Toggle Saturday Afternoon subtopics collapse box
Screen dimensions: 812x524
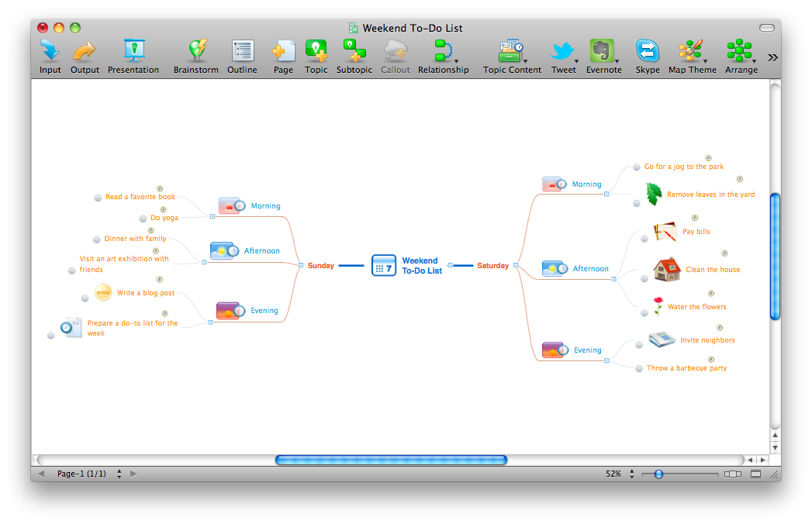(x=613, y=280)
